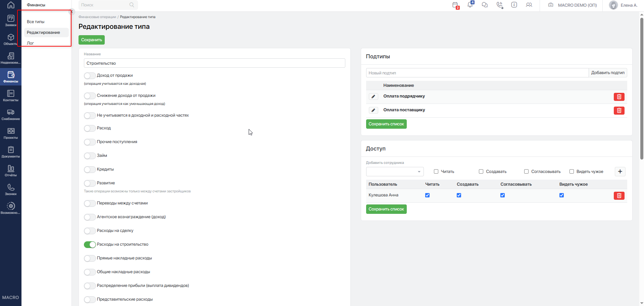Delete the Оплата поставщику subtype
Screen dimensions: 644x306
coord(619,111)
